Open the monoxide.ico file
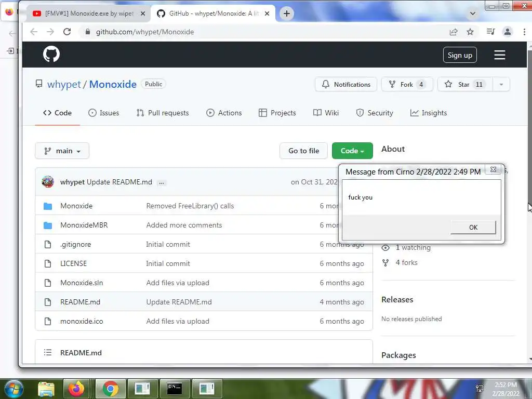Image resolution: width=532 pixels, height=399 pixels. tap(82, 321)
